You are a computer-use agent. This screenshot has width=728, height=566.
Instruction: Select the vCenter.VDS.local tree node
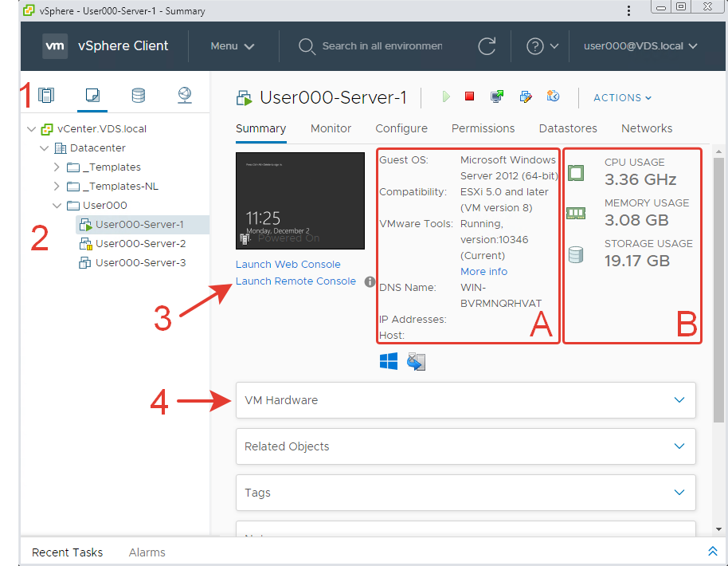coord(102,129)
